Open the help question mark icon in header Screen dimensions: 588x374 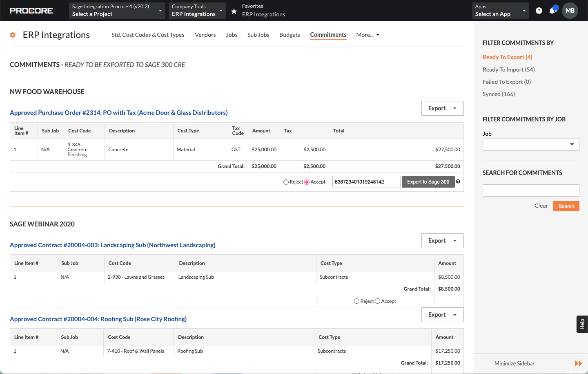539,11
